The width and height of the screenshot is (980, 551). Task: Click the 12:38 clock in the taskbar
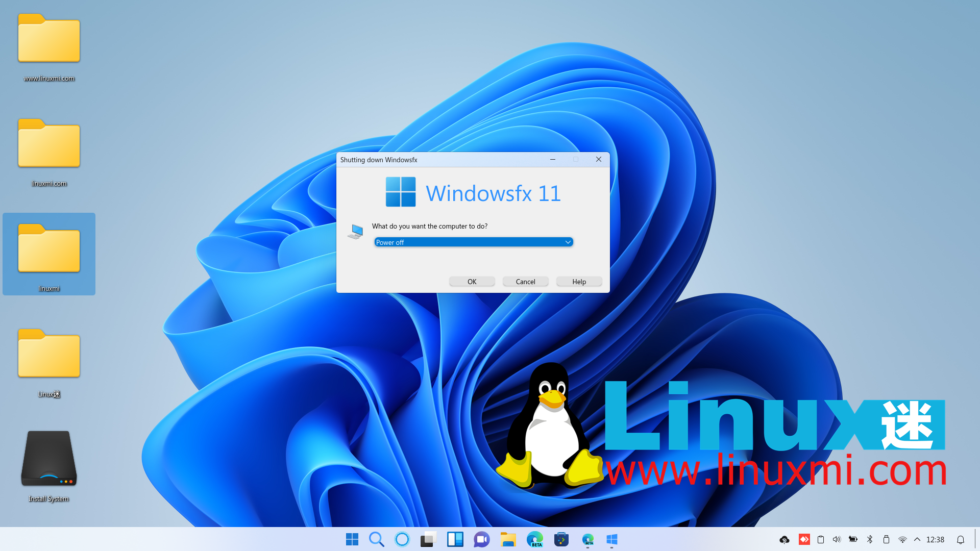(935, 539)
